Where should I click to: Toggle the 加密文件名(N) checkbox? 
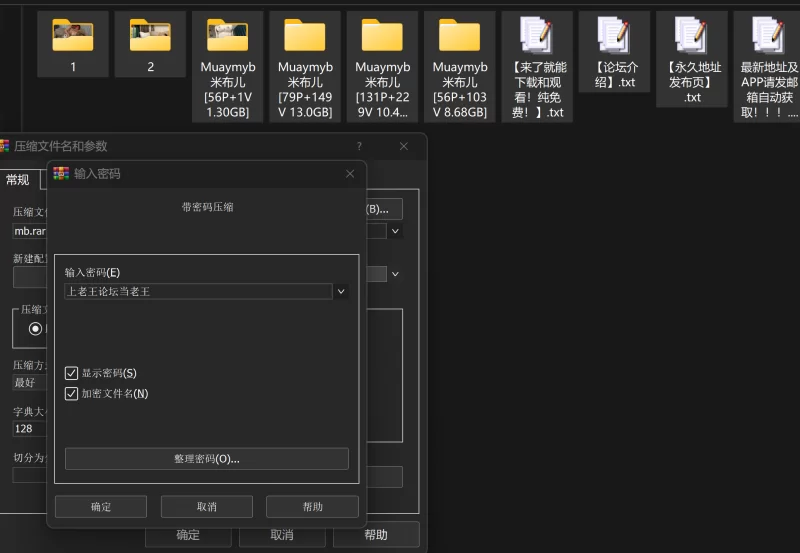(x=71, y=393)
